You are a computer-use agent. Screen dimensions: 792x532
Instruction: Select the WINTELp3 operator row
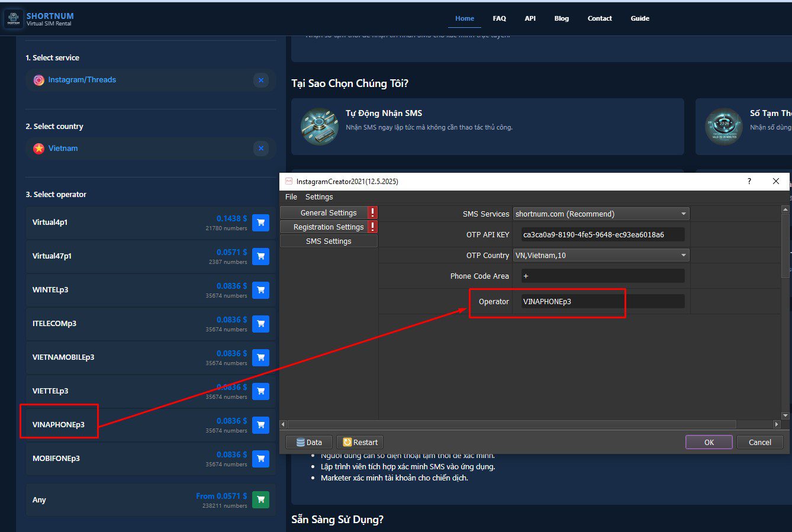150,290
